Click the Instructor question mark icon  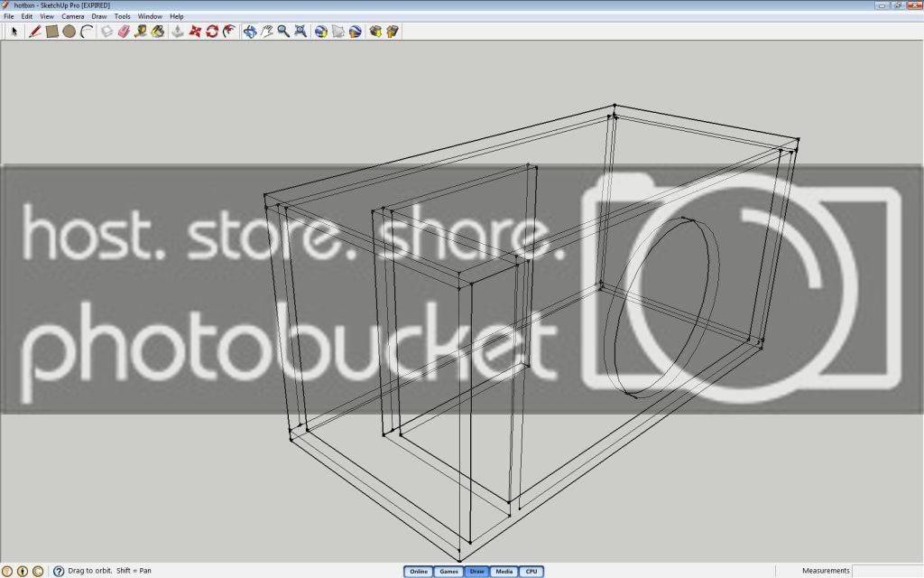click(x=59, y=571)
